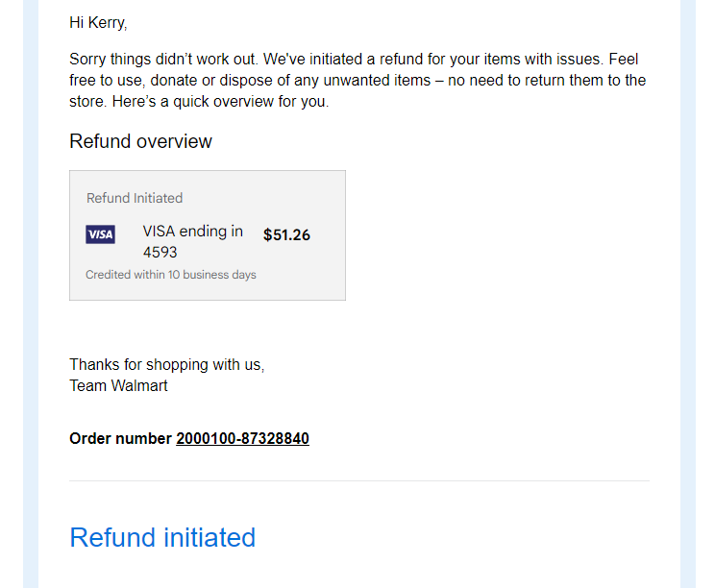This screenshot has height=588, width=715.
Task: Click Here's a quick overview sentence
Action: click(221, 101)
